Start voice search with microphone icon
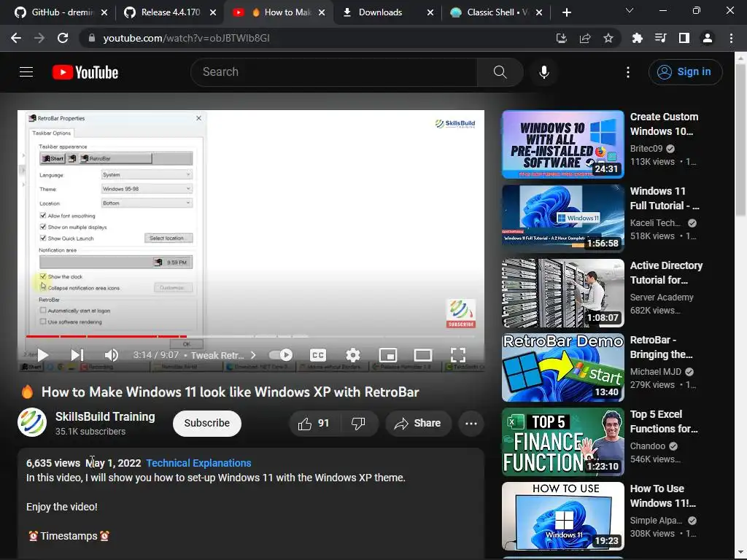The image size is (747, 560). point(543,72)
